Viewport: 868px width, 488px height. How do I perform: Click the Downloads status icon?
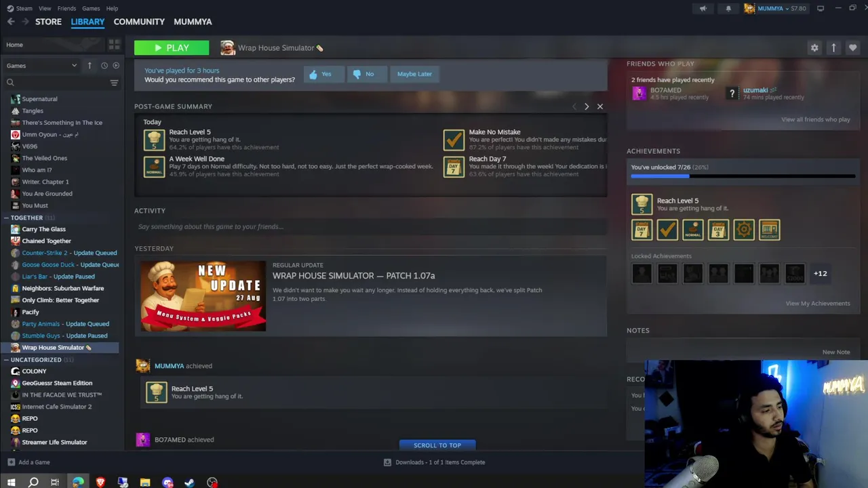click(387, 462)
